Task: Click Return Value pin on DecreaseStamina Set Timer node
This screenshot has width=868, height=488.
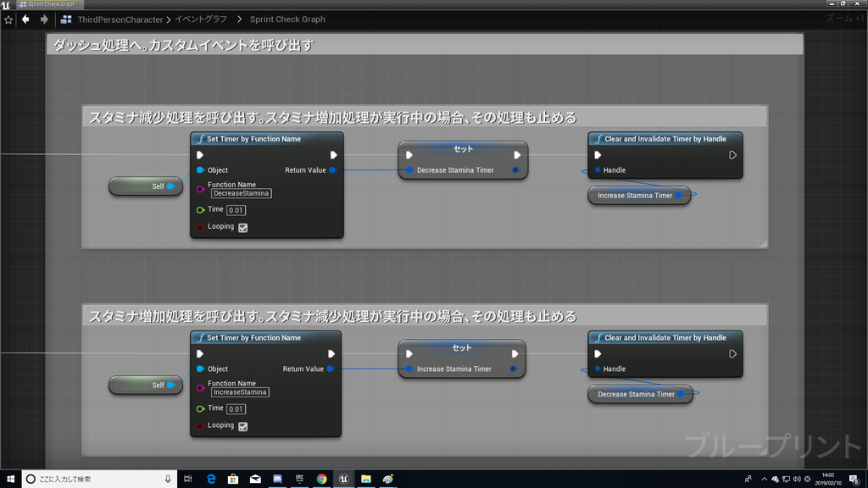Action: pos(332,169)
